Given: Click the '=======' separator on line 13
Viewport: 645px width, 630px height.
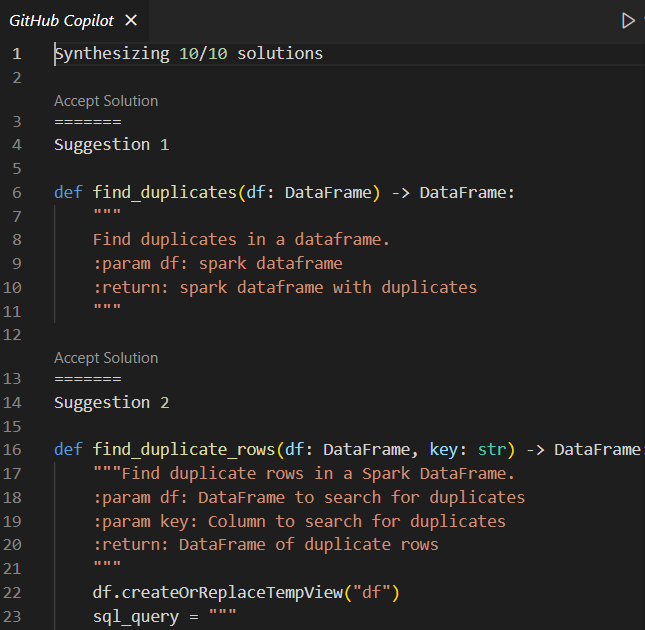Looking at the screenshot, I should point(88,379).
